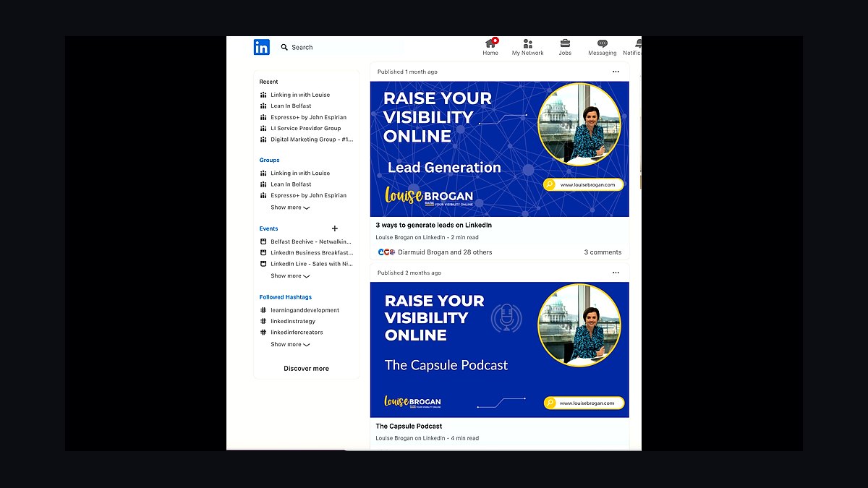Open Jobs tab
The height and width of the screenshot is (488, 868).
(565, 47)
